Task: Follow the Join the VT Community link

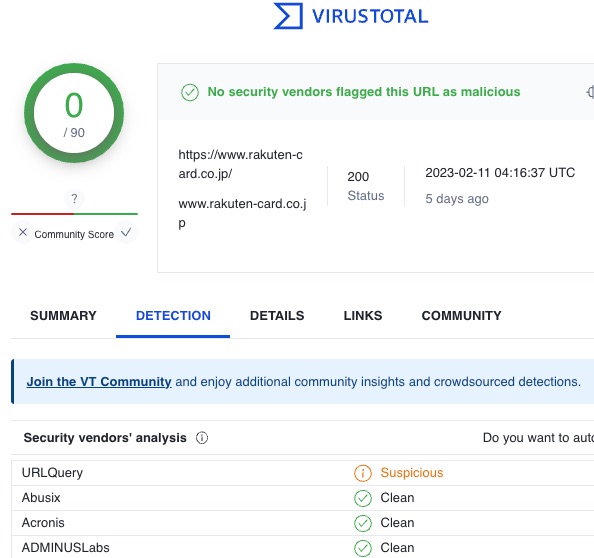Action: pyautogui.click(x=99, y=381)
